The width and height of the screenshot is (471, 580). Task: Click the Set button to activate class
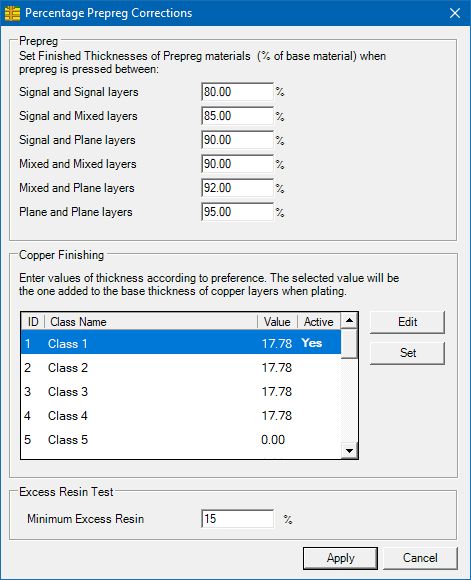pos(407,353)
